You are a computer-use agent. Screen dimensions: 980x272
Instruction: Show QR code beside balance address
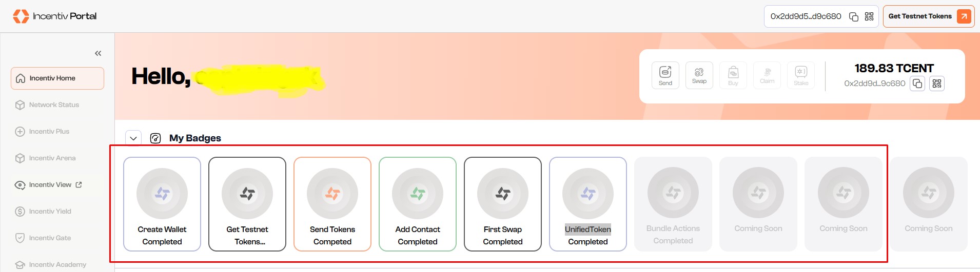click(936, 83)
